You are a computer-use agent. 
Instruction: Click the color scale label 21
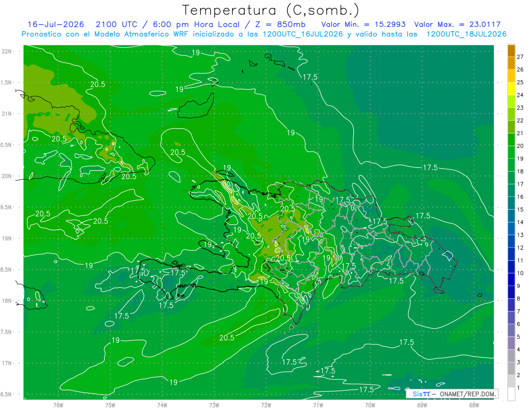[x=520, y=133]
